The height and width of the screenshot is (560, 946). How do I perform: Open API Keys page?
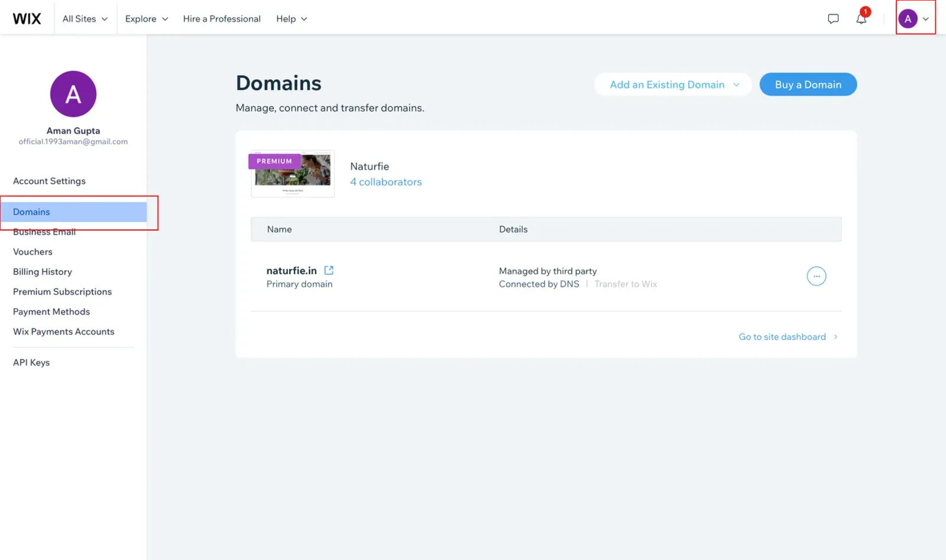31,362
